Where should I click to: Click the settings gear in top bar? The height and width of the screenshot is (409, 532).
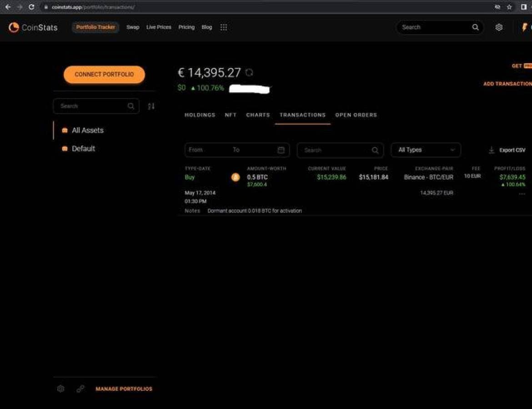coord(499,27)
